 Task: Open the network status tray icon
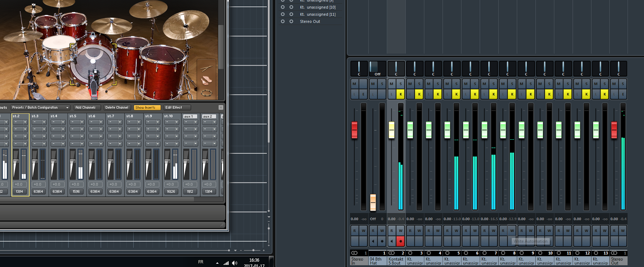tap(226, 263)
